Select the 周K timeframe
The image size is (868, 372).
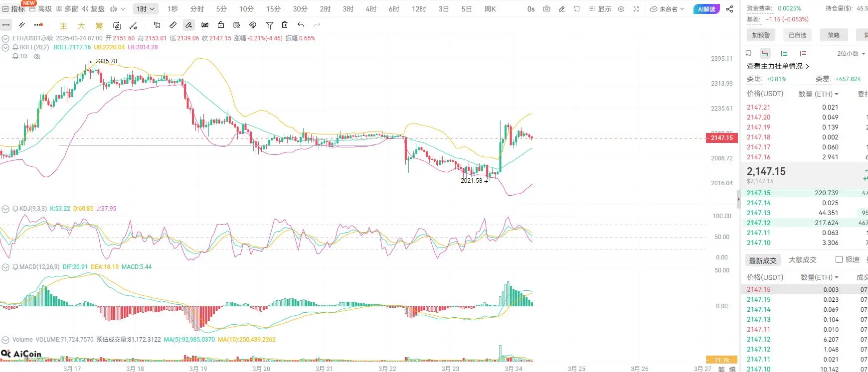(490, 9)
